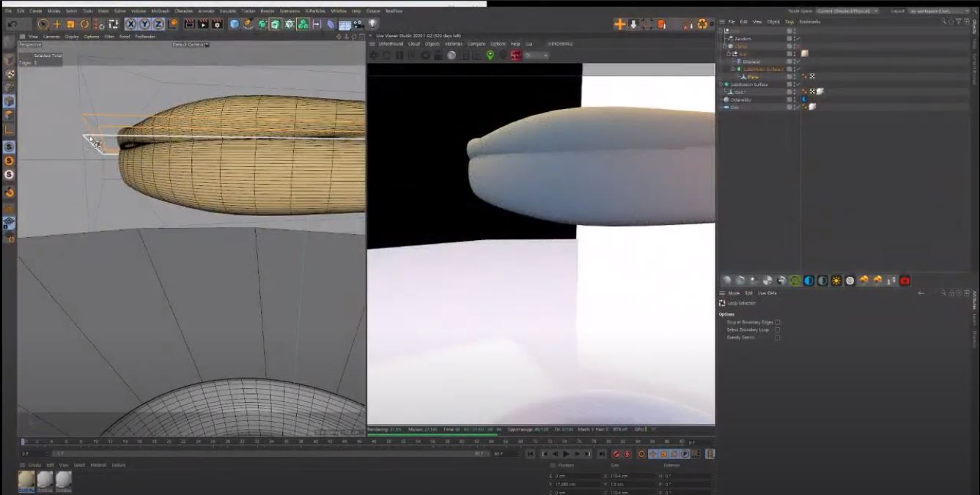980x495 pixels.
Task: Play the timeline animation forward
Action: coord(566,454)
